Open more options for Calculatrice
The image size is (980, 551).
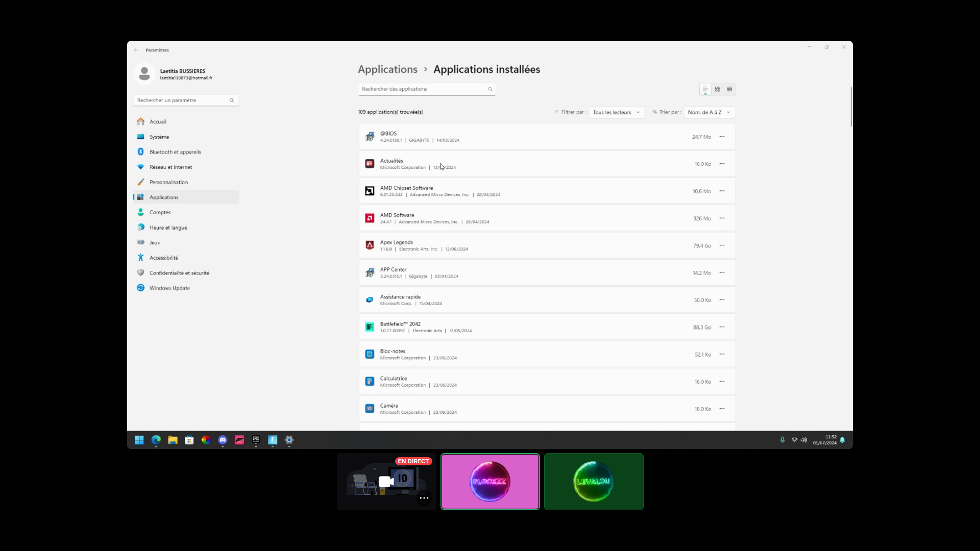point(722,382)
